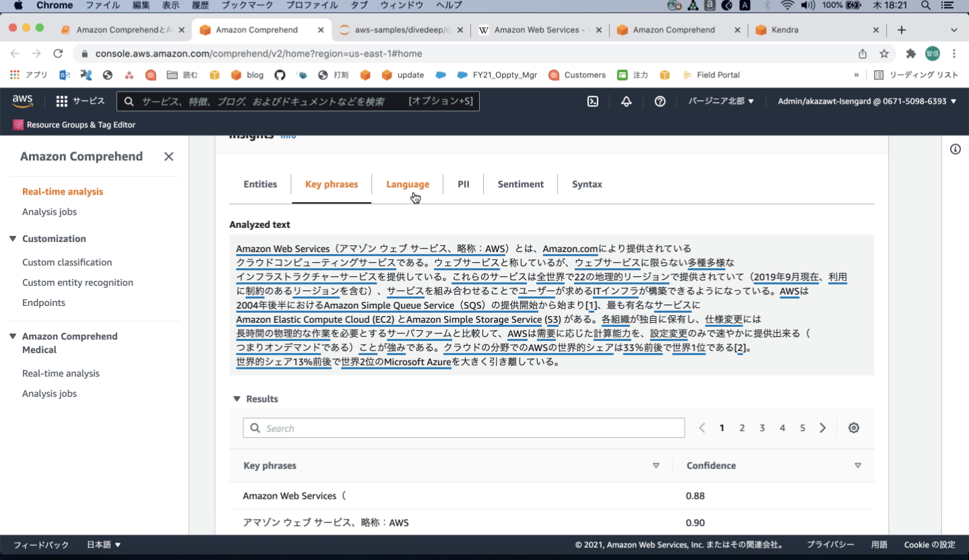Screen dimensions: 969x560
Task: Close the Amazon Comprehend side navigation
Action: click(x=168, y=156)
